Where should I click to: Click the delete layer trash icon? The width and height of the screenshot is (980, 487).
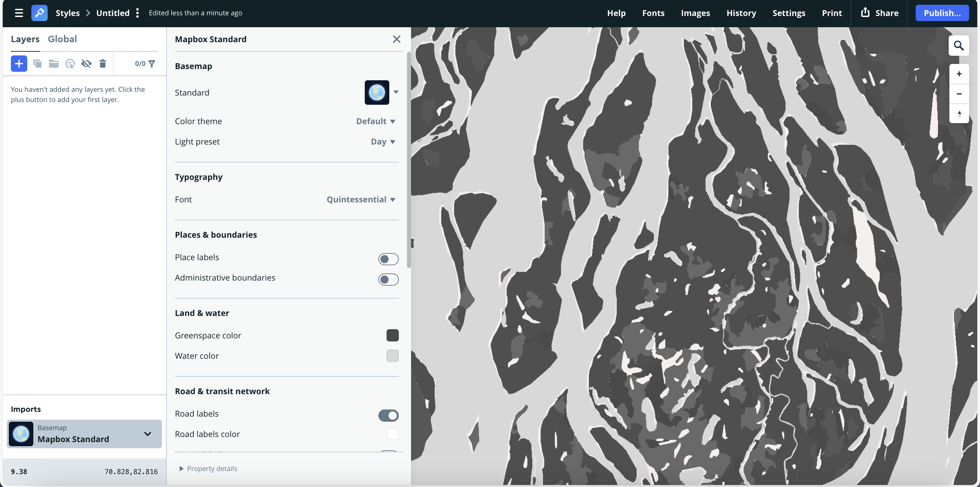pos(102,64)
